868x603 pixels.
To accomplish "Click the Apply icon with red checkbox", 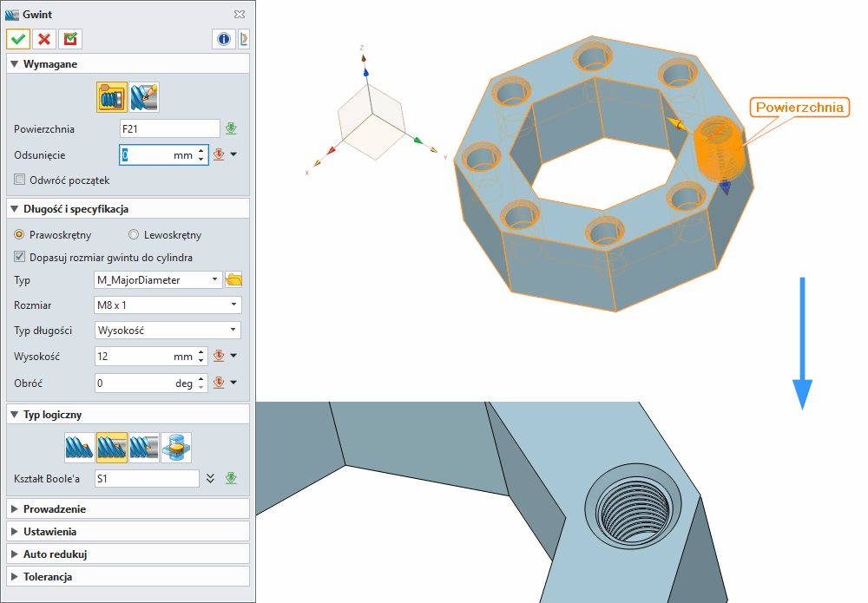I will click(69, 38).
